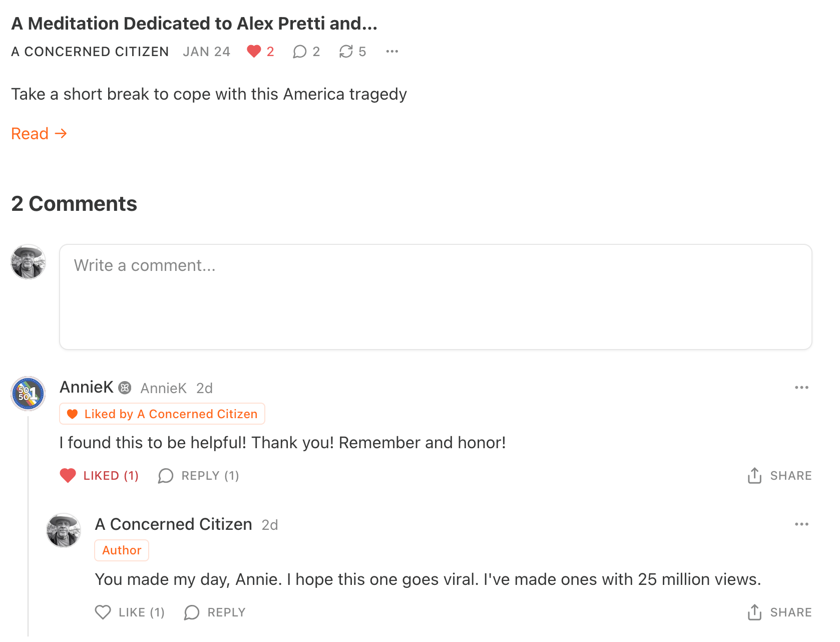Open A Concerned Citizen's reply avatar
The image size is (840, 642).
tap(64, 530)
